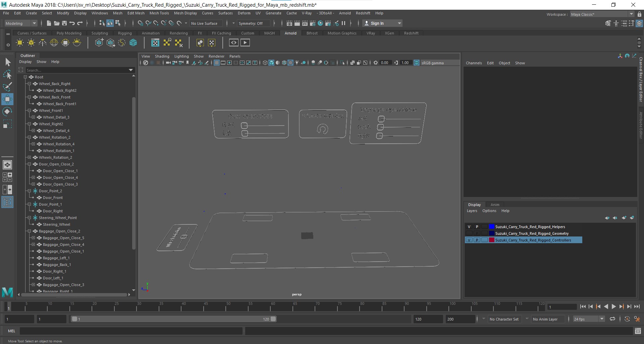Create layer from selected icon

click(632, 218)
